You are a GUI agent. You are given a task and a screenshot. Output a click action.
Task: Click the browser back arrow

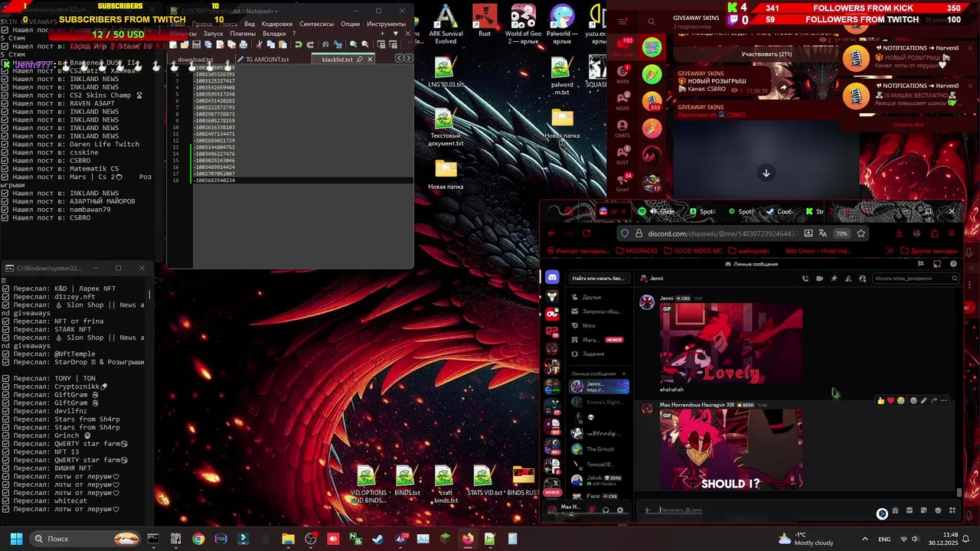coord(550,233)
